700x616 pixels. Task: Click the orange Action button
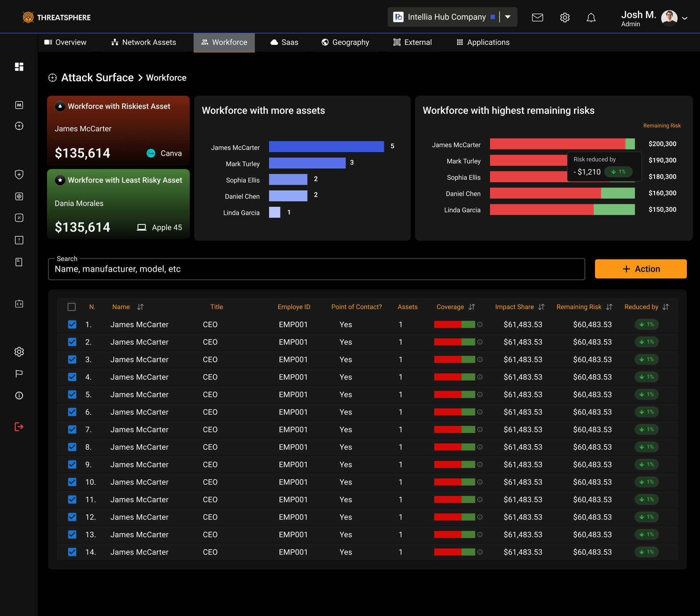641,269
